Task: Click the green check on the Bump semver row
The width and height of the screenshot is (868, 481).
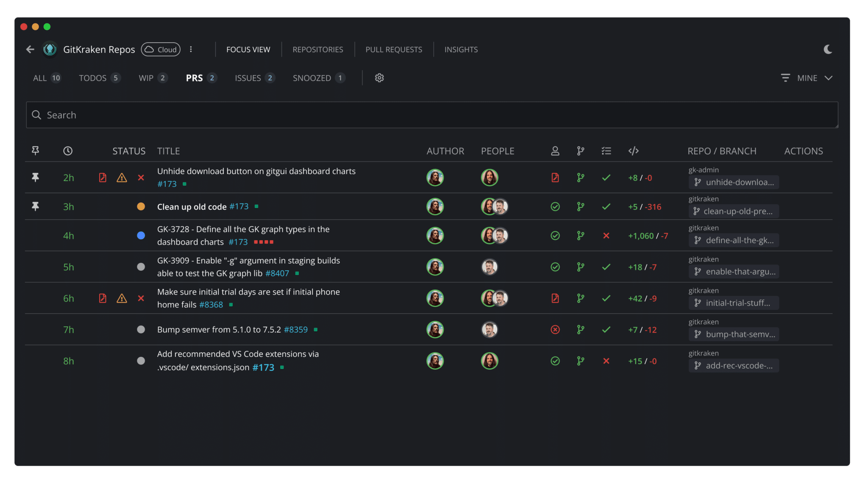Action: click(606, 329)
